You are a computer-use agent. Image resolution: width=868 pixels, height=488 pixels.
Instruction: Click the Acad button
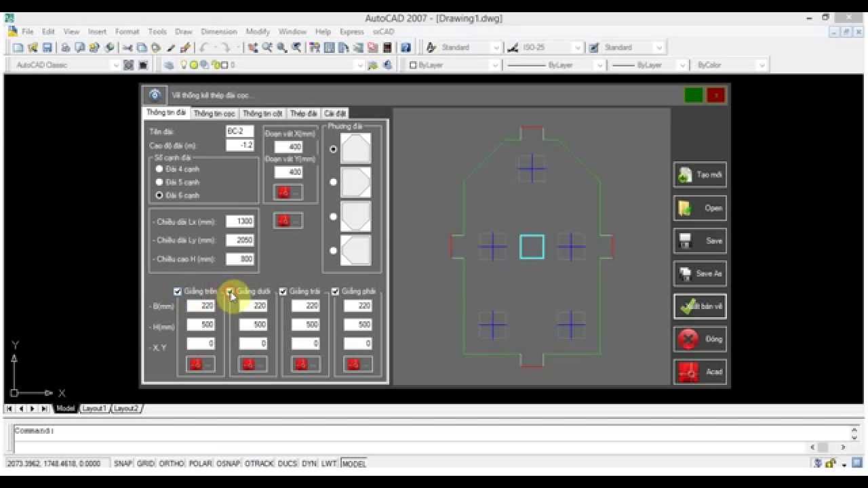point(700,371)
